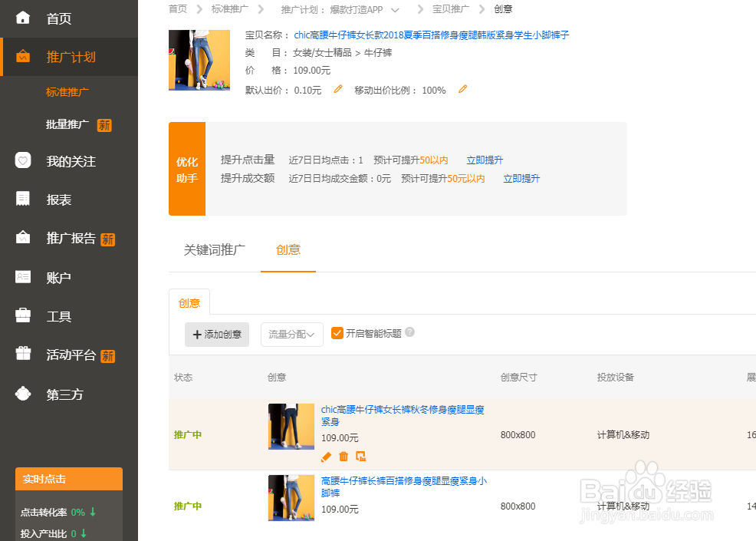Open the chic高腰牛仔裤 product title link
Screen dimensions: 756x541
[x=429, y=35]
